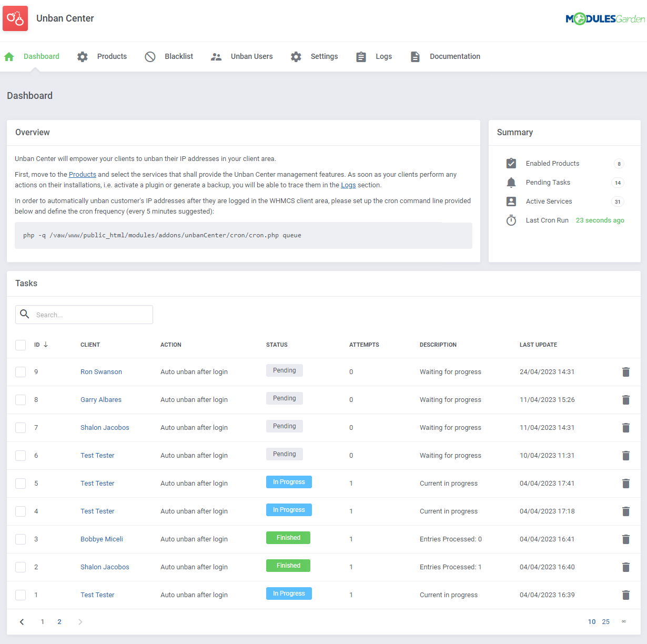The height and width of the screenshot is (644, 647).
Task: Select the checkbox for task ID 5
Action: coord(21,484)
